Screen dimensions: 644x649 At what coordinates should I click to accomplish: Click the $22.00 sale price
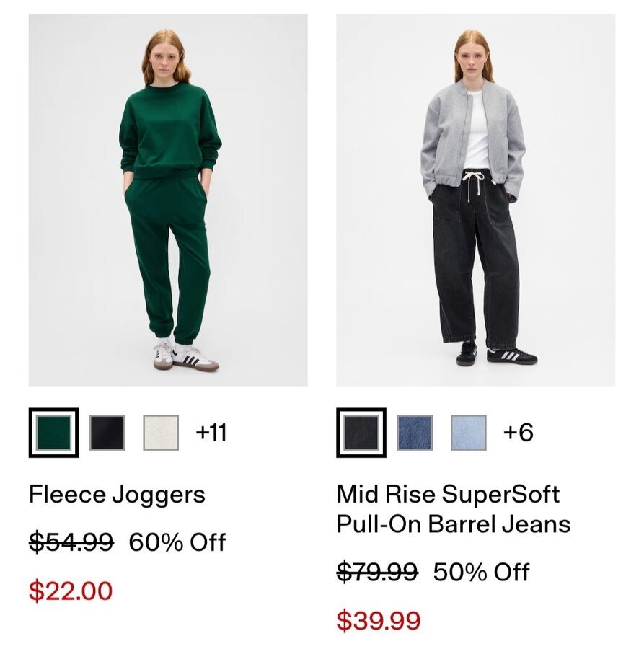coord(71,591)
